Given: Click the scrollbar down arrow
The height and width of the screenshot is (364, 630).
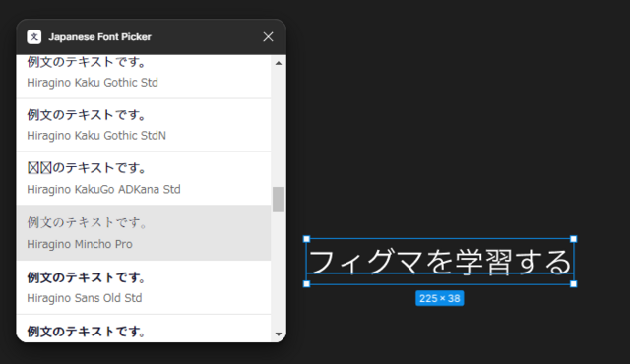Looking at the screenshot, I should [x=279, y=334].
